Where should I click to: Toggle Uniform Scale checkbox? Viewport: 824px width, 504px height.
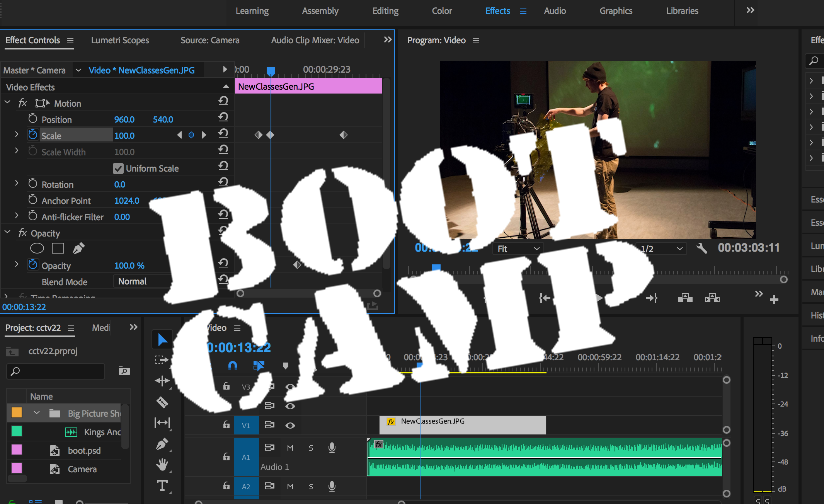pos(118,169)
